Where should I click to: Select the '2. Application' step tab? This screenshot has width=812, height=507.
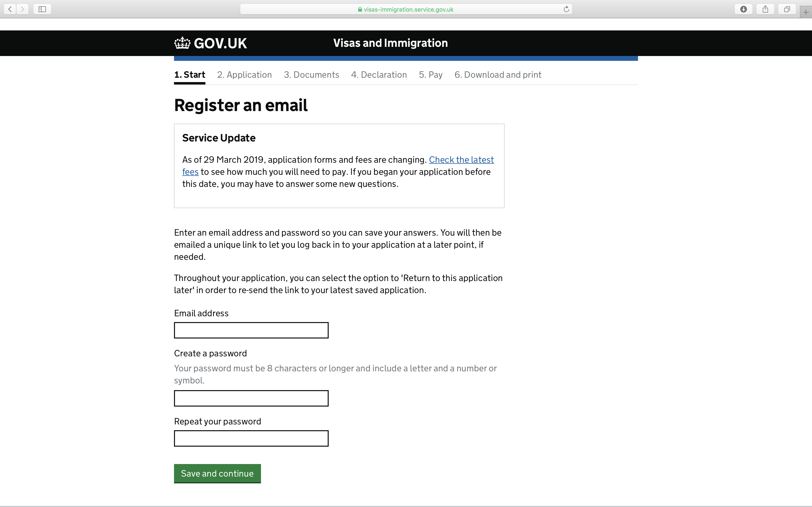click(x=244, y=75)
